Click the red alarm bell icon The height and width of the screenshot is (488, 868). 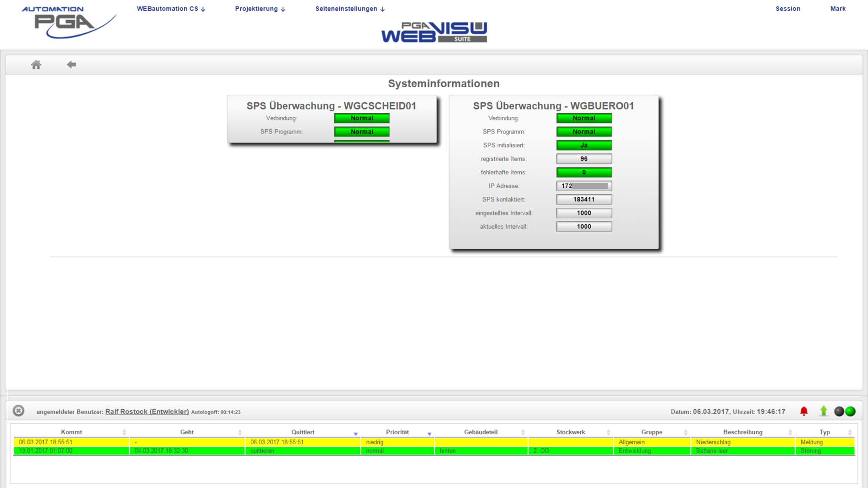click(804, 411)
